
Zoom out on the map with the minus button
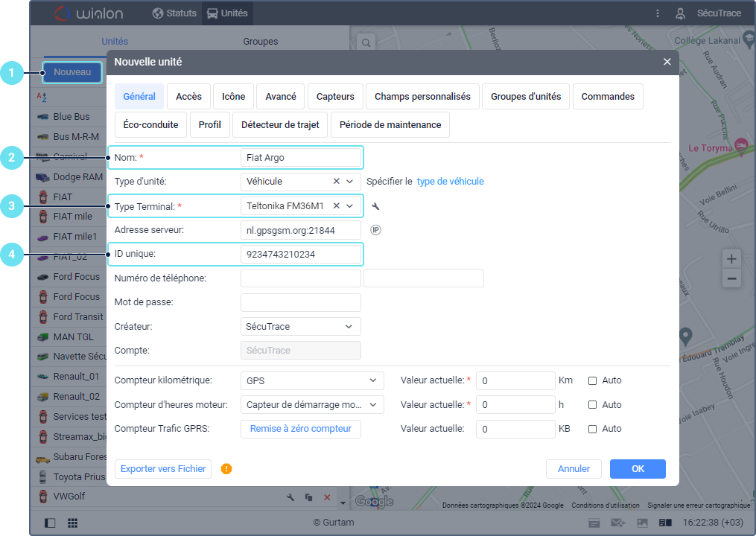(731, 278)
